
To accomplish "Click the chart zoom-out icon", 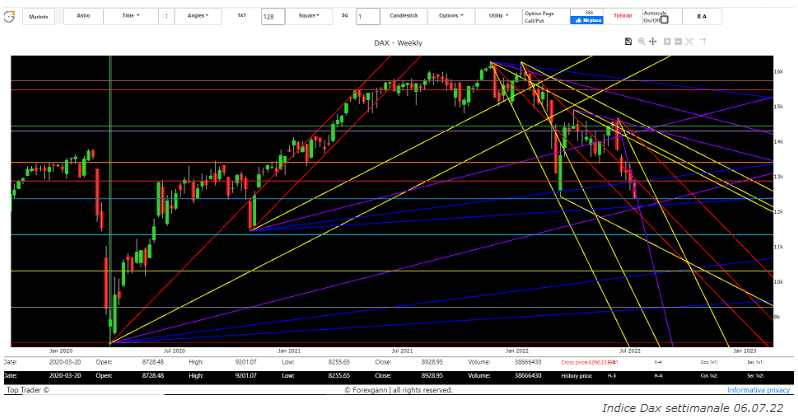I will click(678, 41).
